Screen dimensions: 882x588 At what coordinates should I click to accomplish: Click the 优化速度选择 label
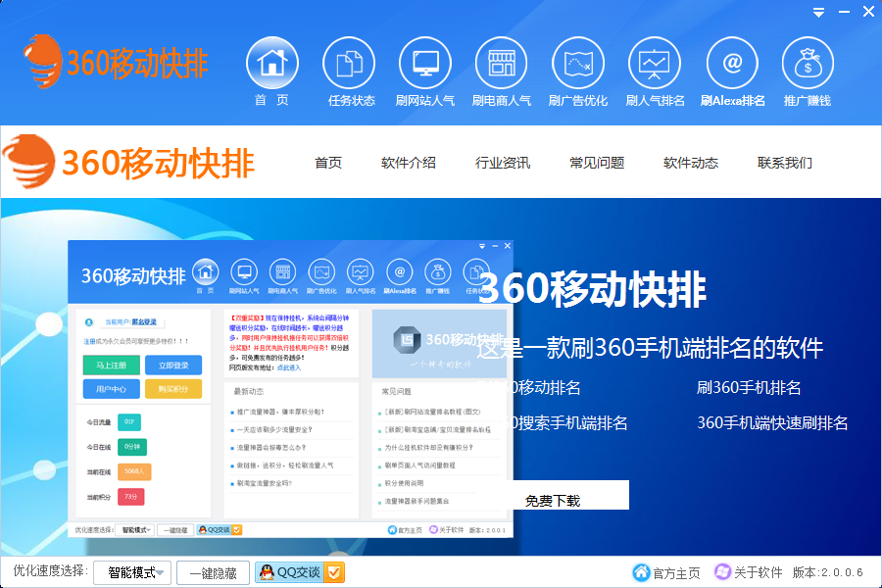click(50, 571)
